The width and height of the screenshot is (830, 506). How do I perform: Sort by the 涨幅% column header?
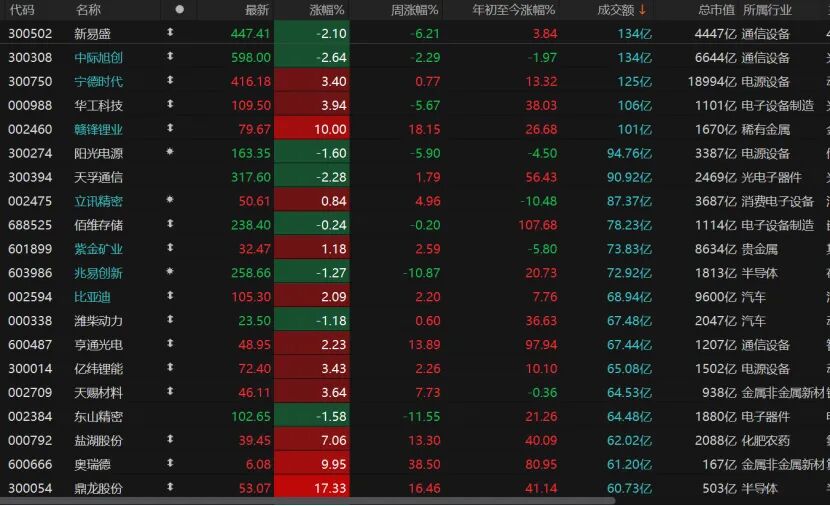pos(326,10)
